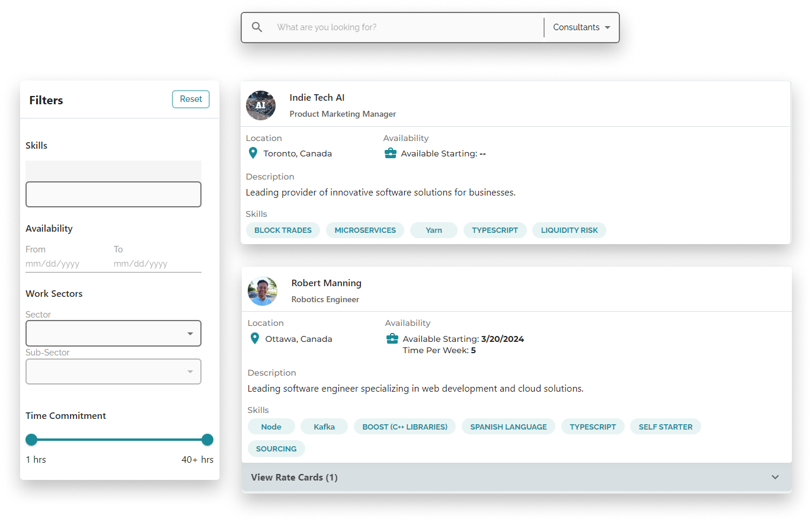The image size is (812, 522).
Task: Click the minimum time commitment slider handle
Action: [31, 440]
